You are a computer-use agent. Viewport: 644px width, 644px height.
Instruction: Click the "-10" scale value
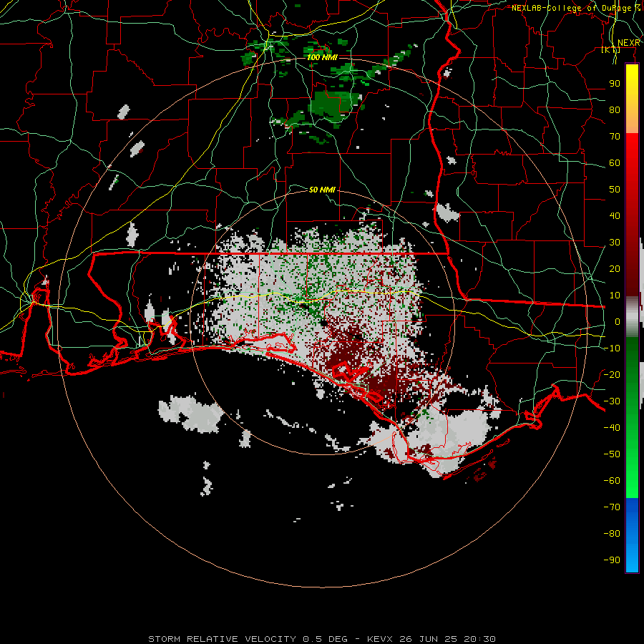612,348
